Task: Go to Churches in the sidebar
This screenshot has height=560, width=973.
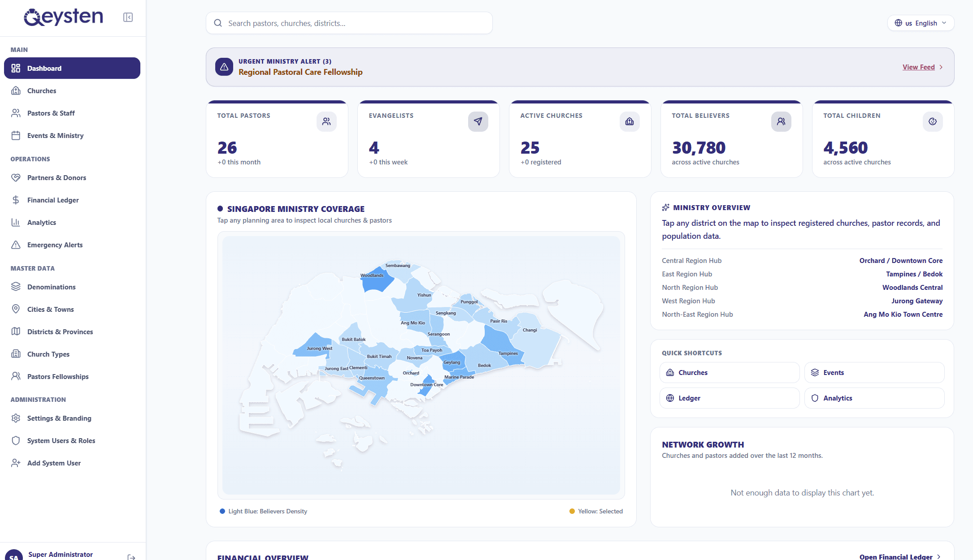Action: (x=72, y=90)
